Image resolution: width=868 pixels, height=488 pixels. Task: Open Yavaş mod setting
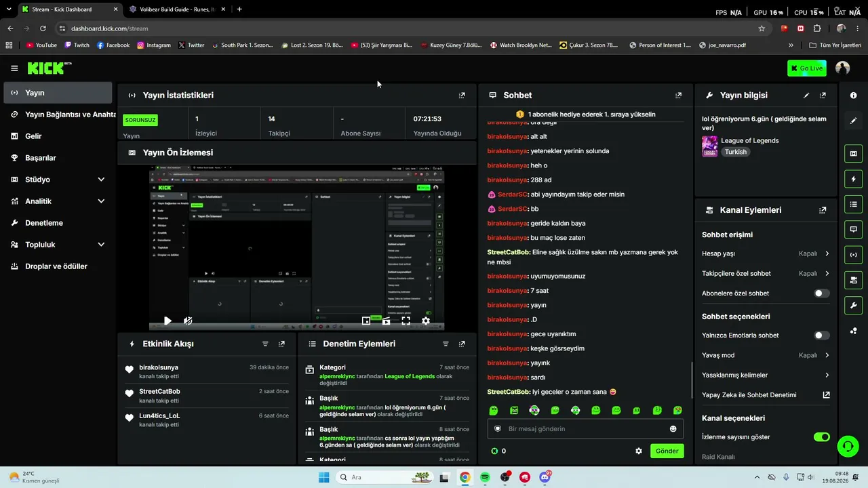[x=766, y=355]
